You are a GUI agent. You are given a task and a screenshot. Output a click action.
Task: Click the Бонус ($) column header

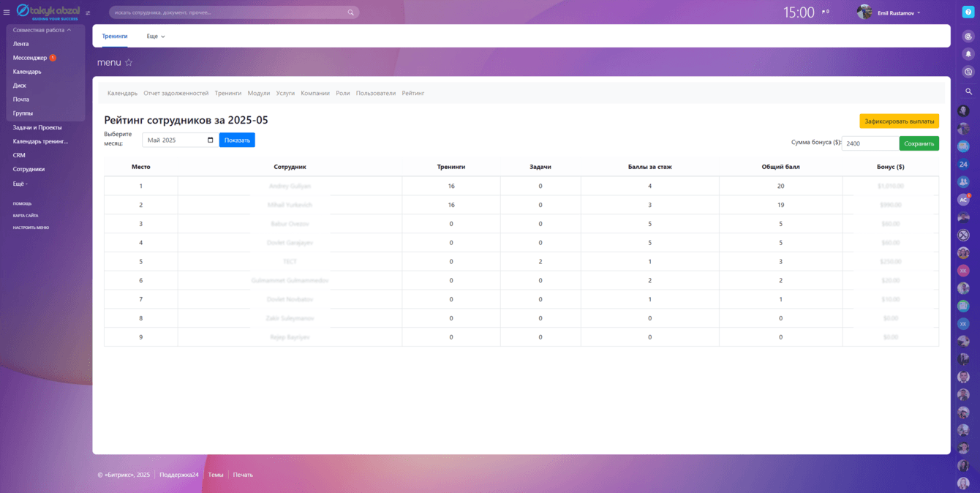tap(890, 167)
